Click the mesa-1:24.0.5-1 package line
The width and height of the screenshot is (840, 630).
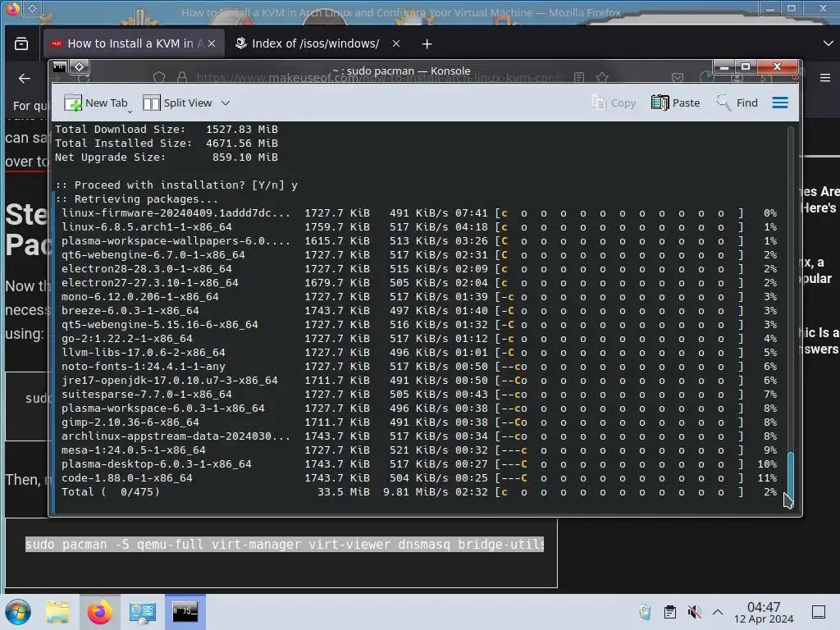(x=419, y=450)
